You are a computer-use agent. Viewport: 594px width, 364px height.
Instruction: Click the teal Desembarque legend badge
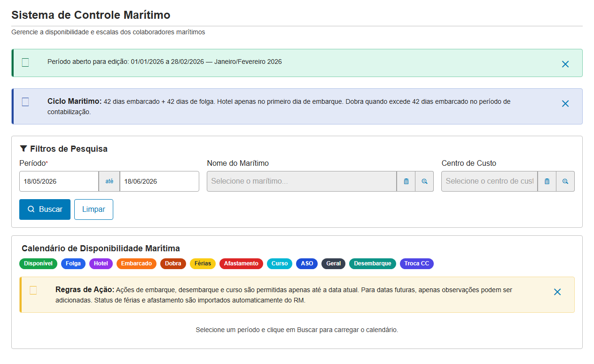[x=373, y=263]
